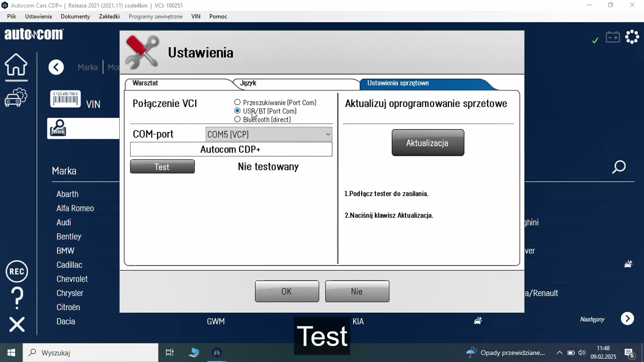The height and width of the screenshot is (362, 644).
Task: Click the Marka breadcrumb label
Action: (88, 67)
